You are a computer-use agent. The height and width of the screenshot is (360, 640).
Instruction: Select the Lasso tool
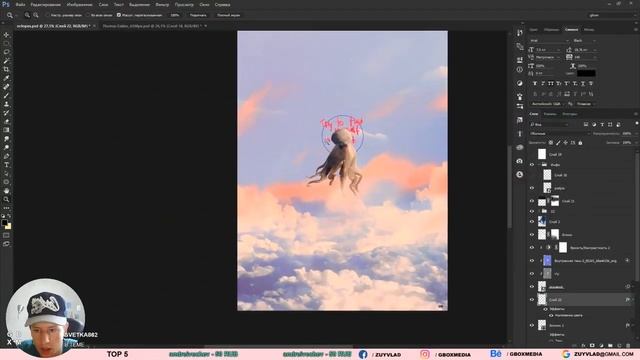click(6, 52)
